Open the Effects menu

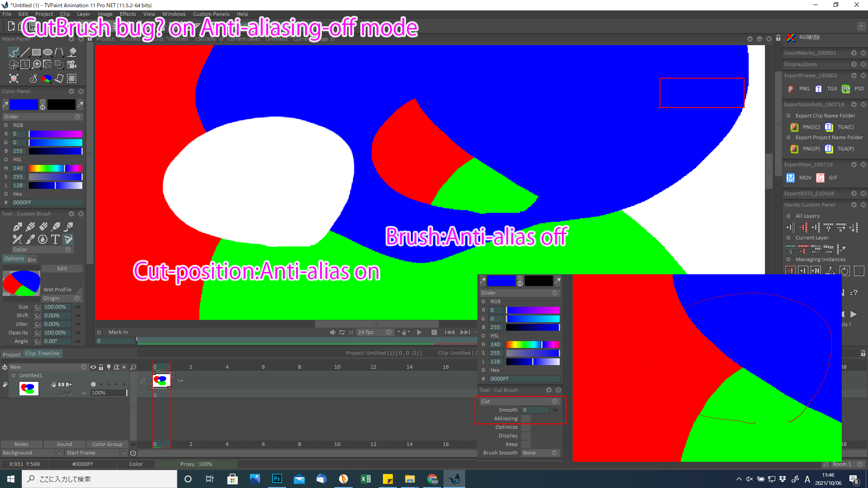point(127,14)
